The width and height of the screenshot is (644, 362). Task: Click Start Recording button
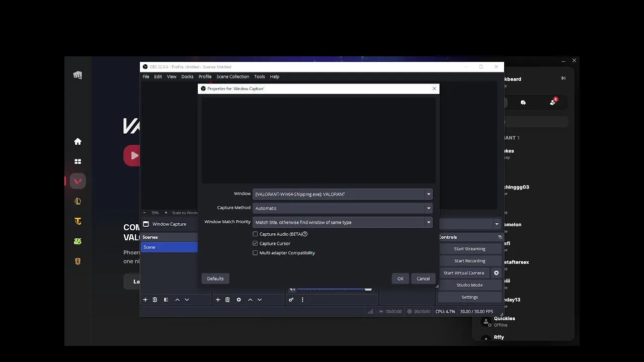[x=469, y=261]
